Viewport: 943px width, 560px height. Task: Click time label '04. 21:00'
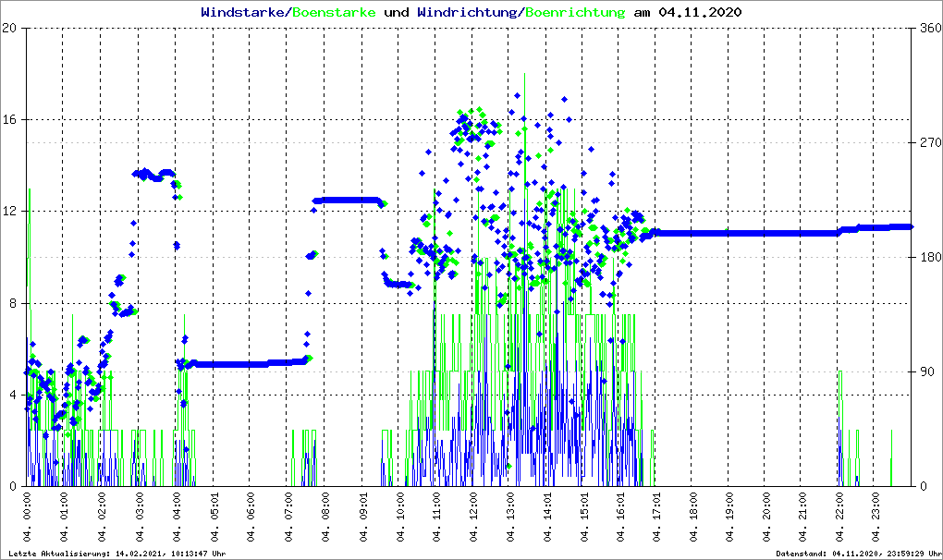pyautogui.click(x=802, y=517)
